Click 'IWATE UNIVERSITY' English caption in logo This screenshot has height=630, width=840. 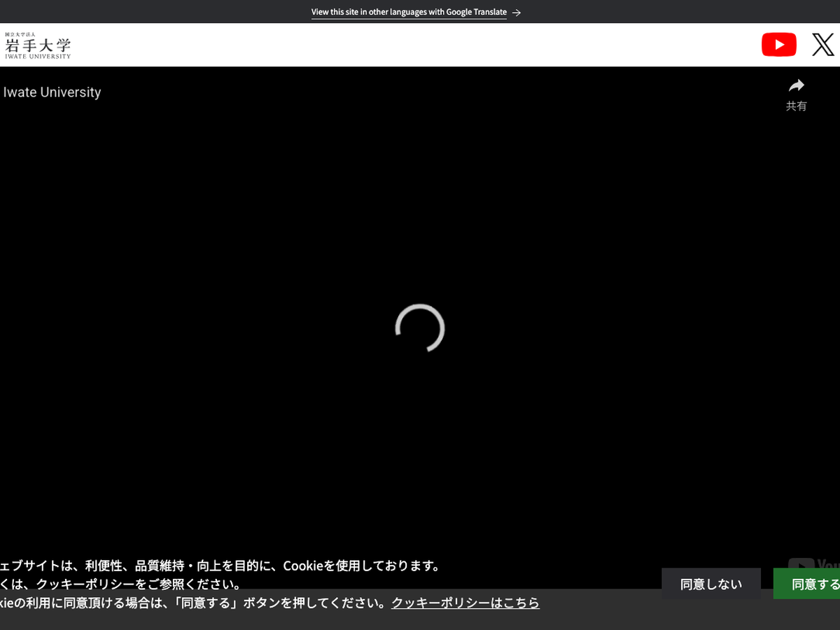pos(38,57)
